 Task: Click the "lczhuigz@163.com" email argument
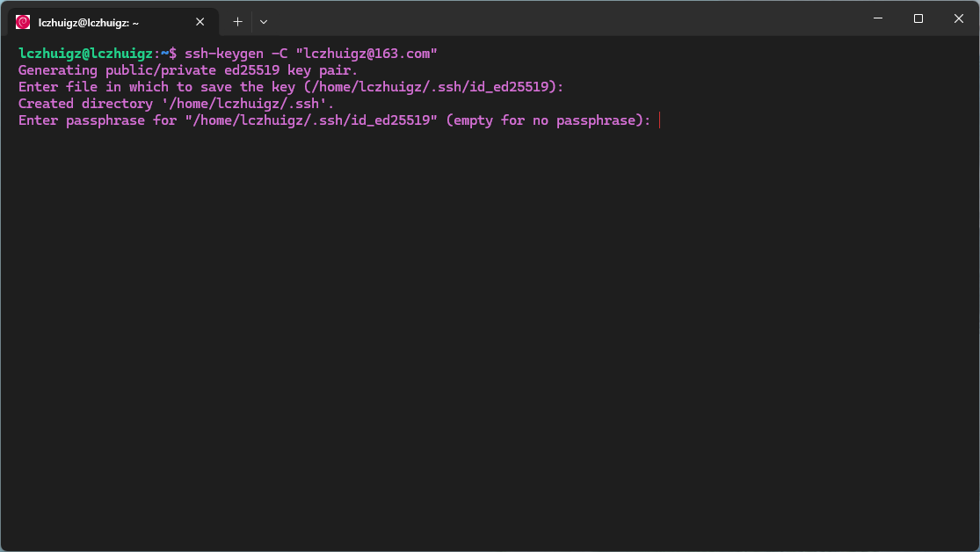[x=366, y=54]
